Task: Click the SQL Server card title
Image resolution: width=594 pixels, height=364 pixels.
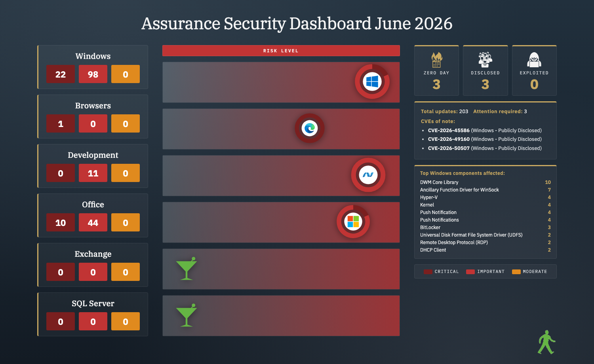Action: click(x=93, y=303)
